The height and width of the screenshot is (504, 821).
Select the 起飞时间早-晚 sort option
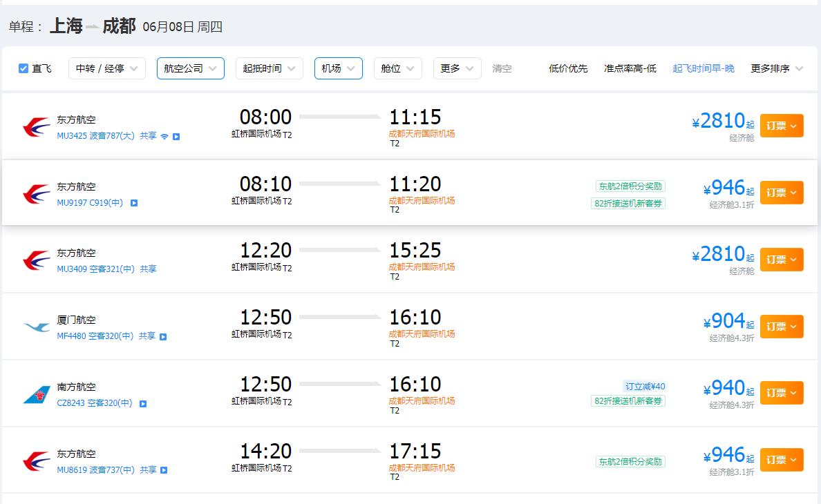pyautogui.click(x=704, y=68)
